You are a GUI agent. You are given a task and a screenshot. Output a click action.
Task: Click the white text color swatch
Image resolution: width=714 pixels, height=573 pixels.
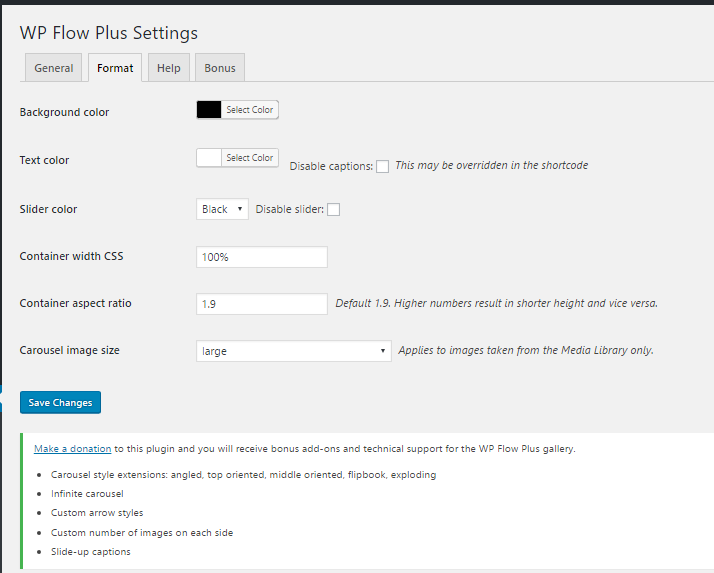(x=209, y=158)
